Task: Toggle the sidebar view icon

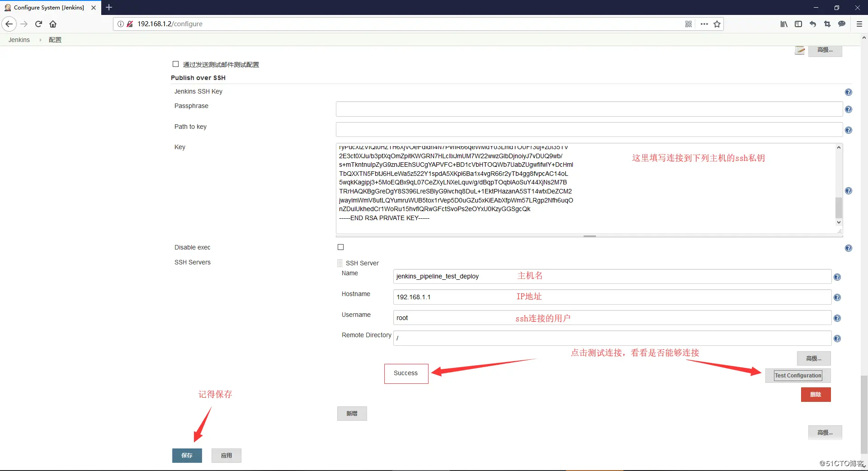Action: pos(798,24)
